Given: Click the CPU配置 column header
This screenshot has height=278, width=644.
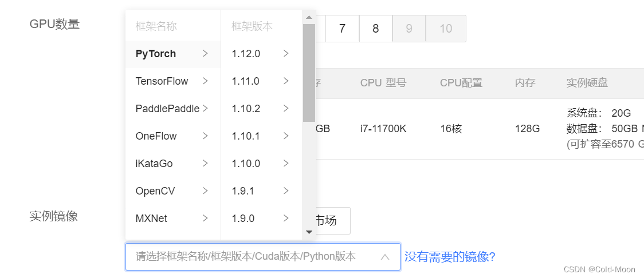Looking at the screenshot, I should tap(461, 83).
